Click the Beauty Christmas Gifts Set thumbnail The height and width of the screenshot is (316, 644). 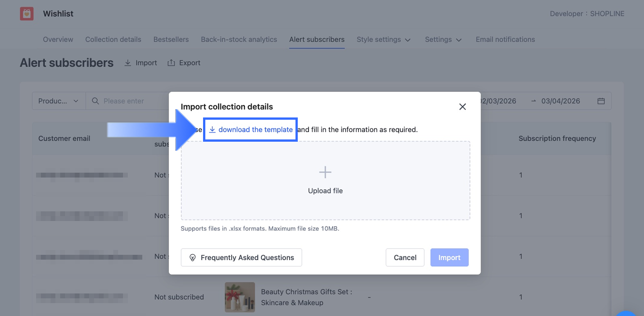pyautogui.click(x=240, y=297)
